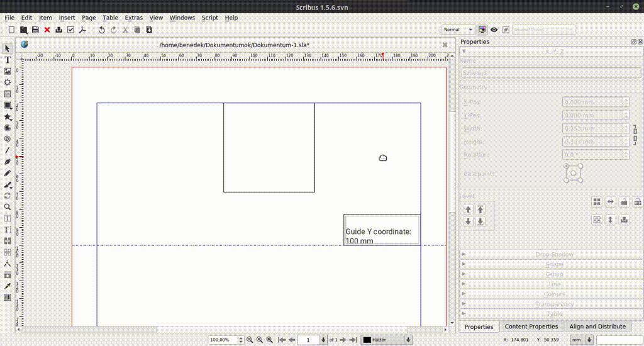Switch to Align and Distribute tab
This screenshot has height=346, width=644.
[597, 326]
